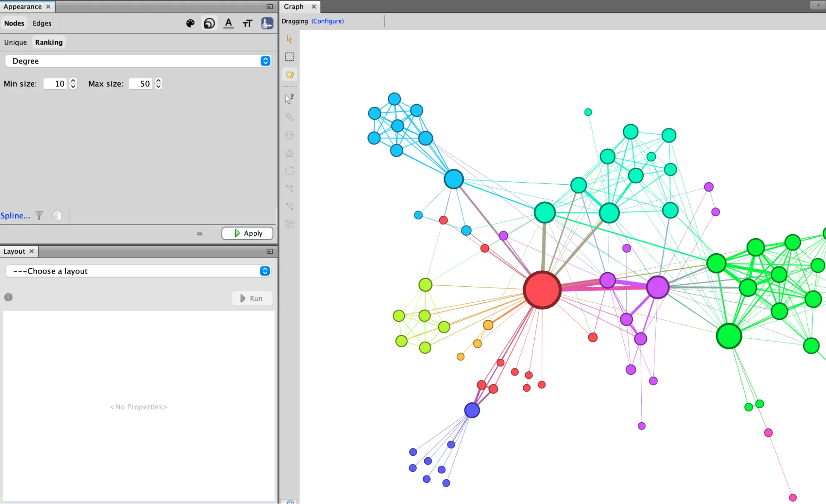The width and height of the screenshot is (826, 504).
Task: Click the large red central node
Action: click(542, 290)
